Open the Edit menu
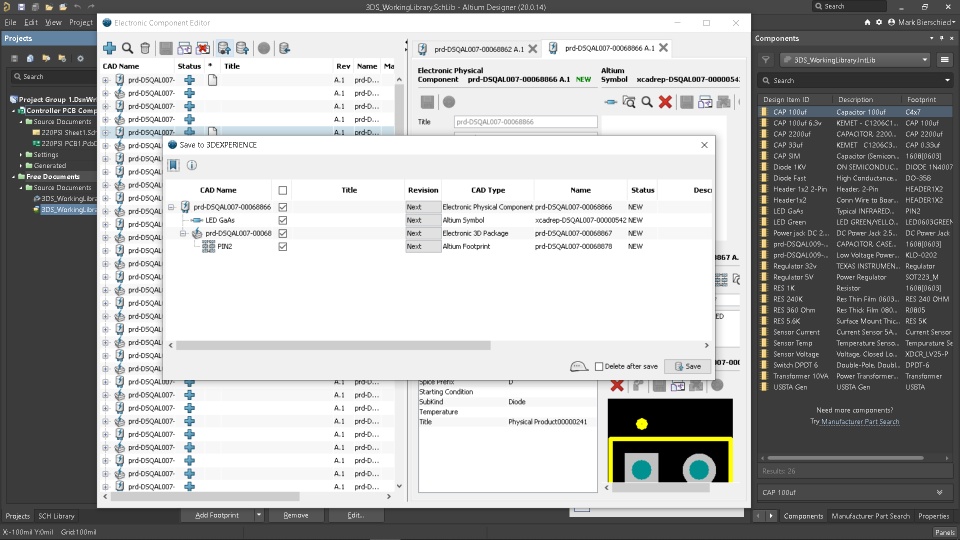The height and width of the screenshot is (540, 960). [x=31, y=22]
